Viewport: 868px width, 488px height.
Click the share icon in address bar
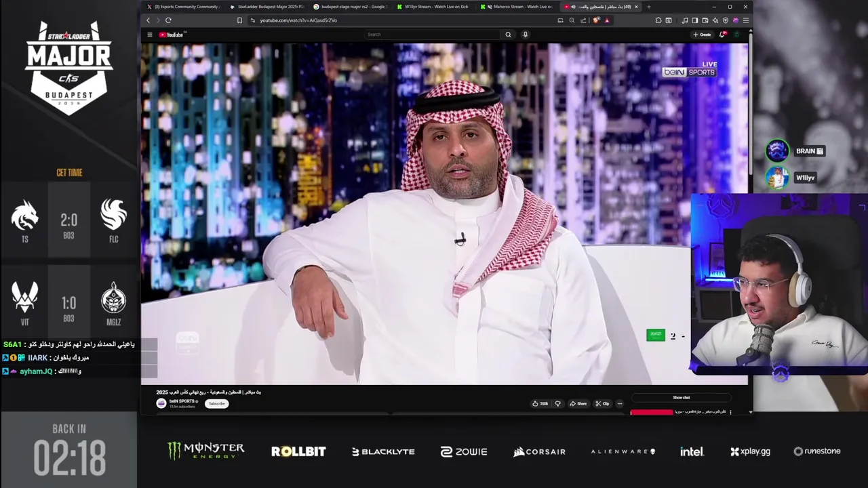click(583, 20)
